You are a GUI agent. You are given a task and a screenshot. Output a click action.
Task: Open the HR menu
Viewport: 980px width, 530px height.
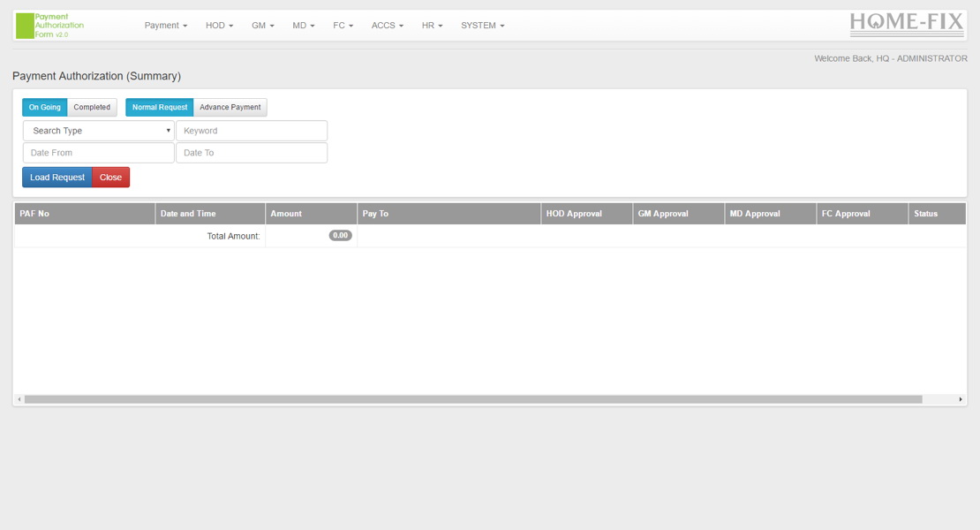click(x=432, y=26)
